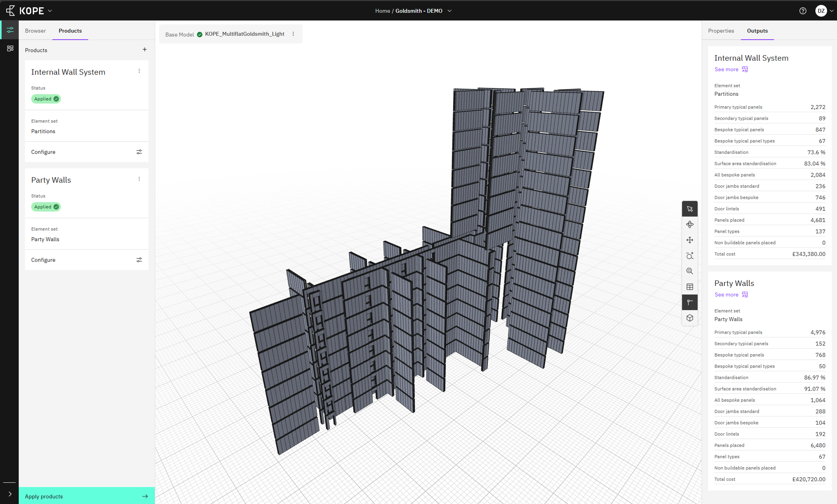Click Panels placed value 4,681
Viewport: 837px width, 504px height.
point(818,220)
